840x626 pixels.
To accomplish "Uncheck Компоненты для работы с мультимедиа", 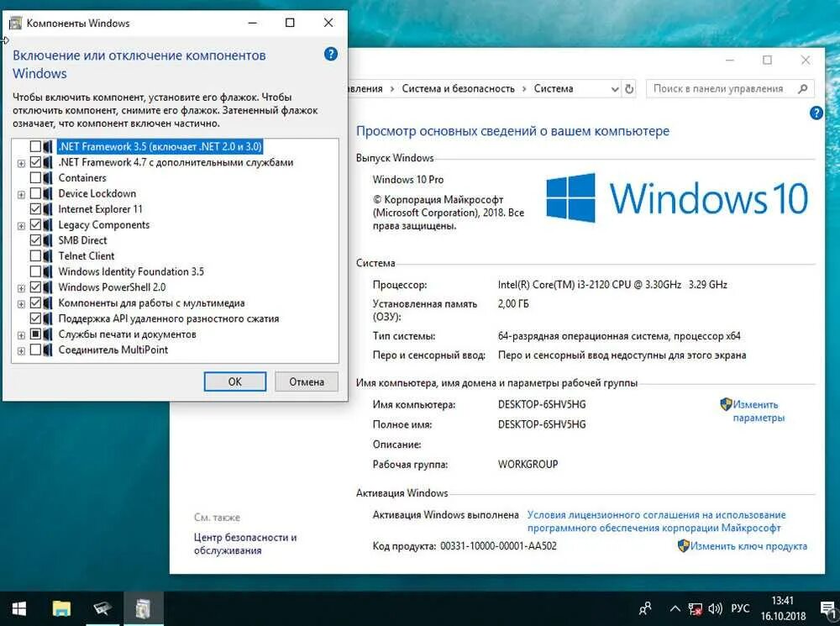I will 35,302.
